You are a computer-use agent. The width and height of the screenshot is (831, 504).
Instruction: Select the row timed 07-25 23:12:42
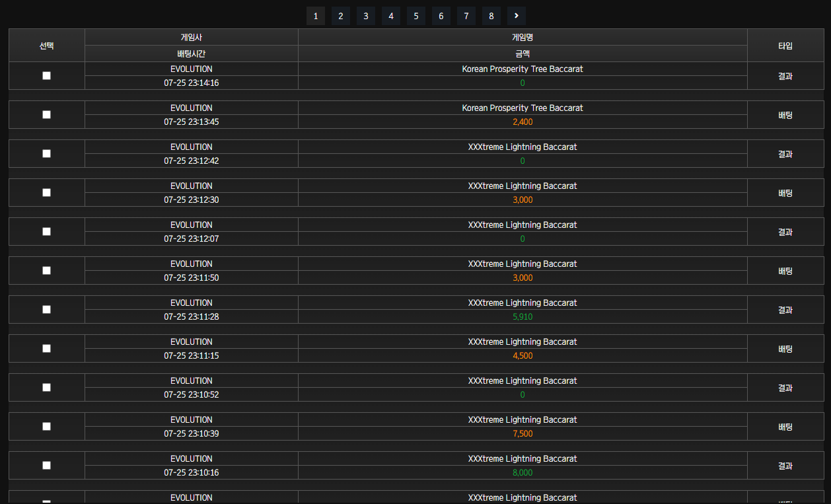tap(46, 154)
